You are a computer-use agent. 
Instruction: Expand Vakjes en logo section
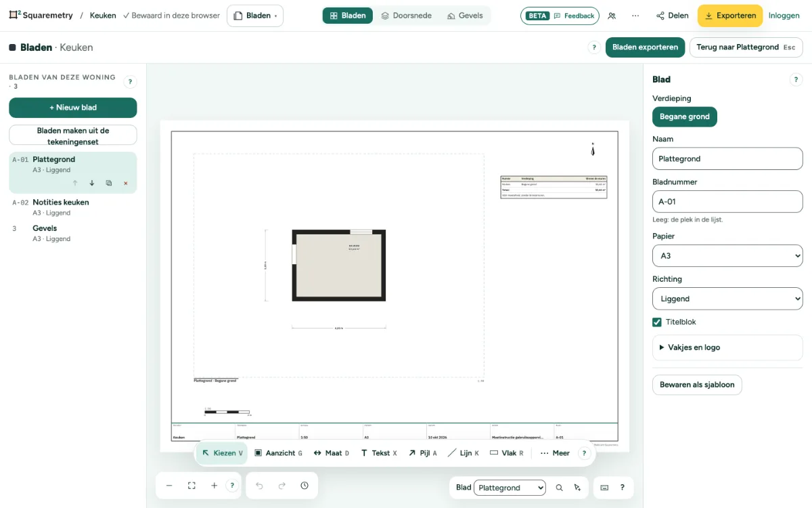[727, 347]
